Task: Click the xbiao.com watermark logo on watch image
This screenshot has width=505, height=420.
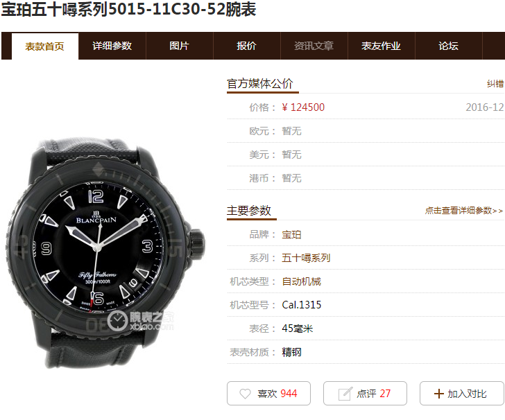Action: 140,321
